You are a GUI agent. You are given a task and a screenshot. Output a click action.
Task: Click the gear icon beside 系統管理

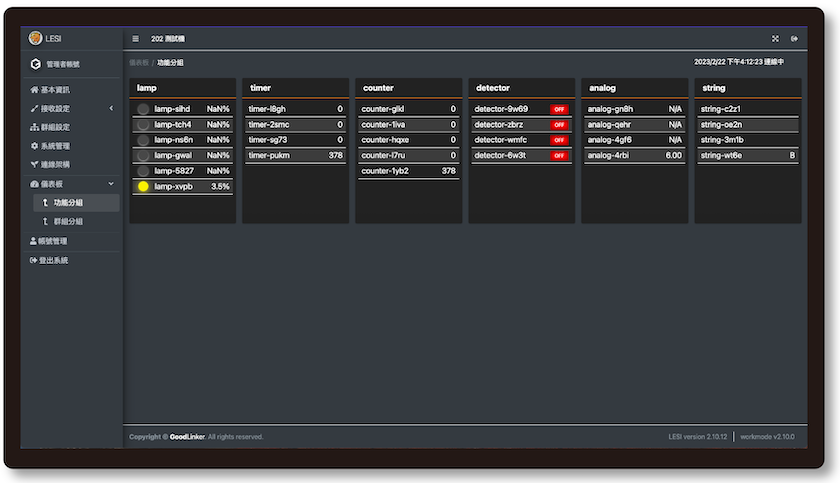tap(35, 146)
